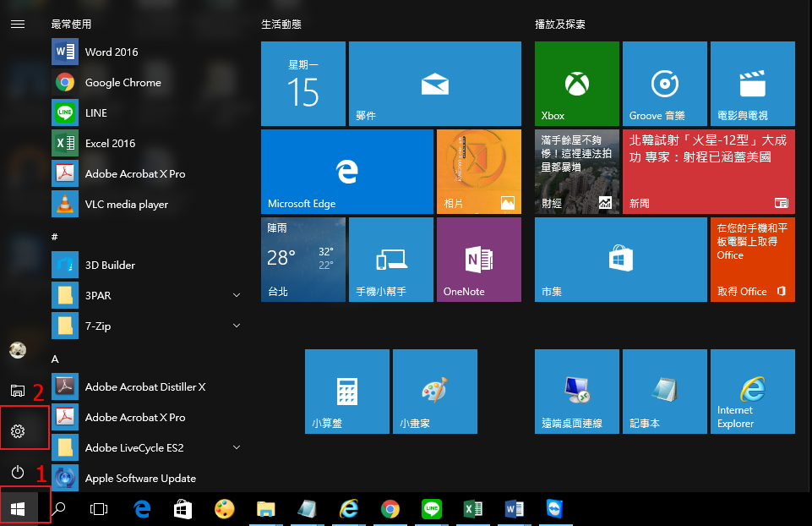The height and width of the screenshot is (526, 812).
Task: Open File Explorer from Start sidebar
Action: click(x=18, y=390)
